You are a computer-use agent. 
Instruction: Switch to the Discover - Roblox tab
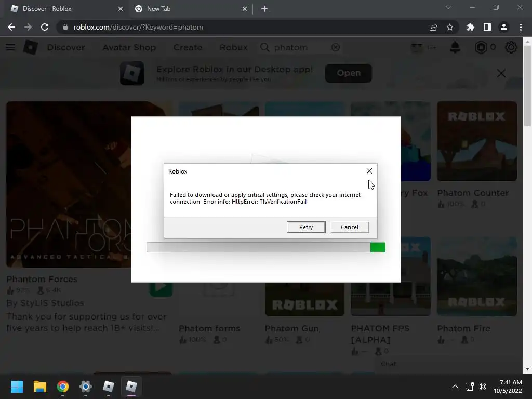tap(65, 9)
